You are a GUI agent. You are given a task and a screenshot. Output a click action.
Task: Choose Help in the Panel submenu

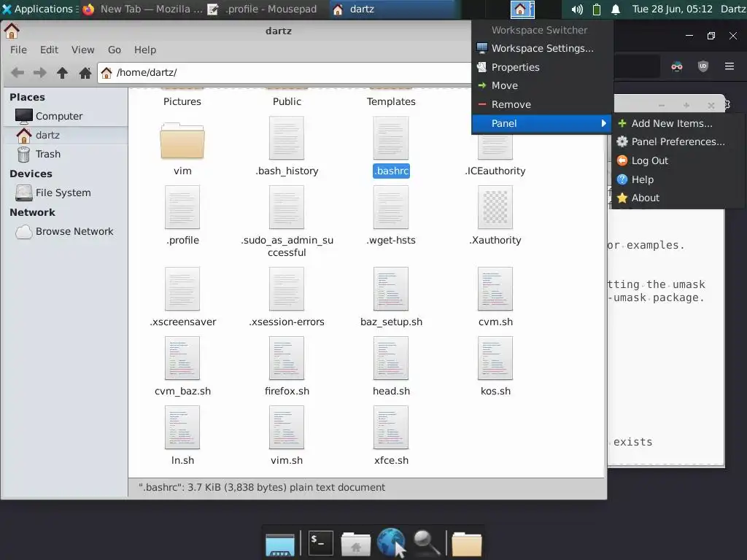click(677, 179)
